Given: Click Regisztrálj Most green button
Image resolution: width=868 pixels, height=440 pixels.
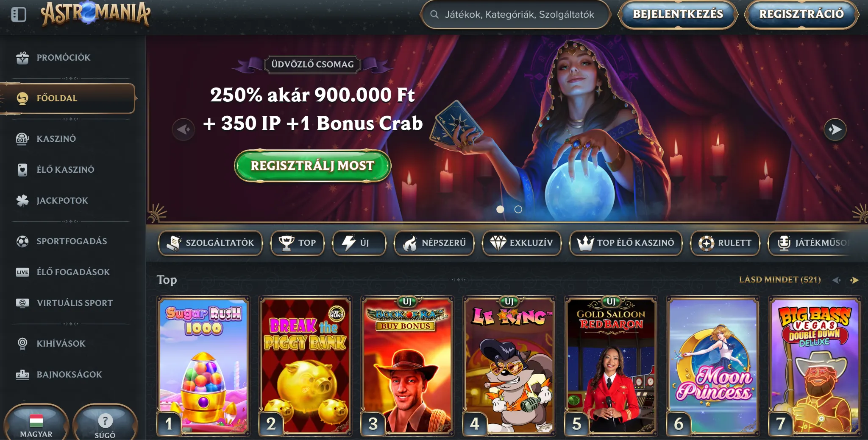Looking at the screenshot, I should [x=313, y=166].
